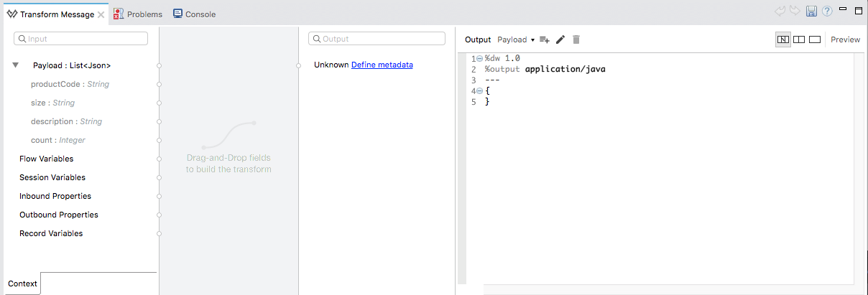This screenshot has height=295, width=868.
Task: Select the Flow Variables item
Action: click(x=46, y=159)
